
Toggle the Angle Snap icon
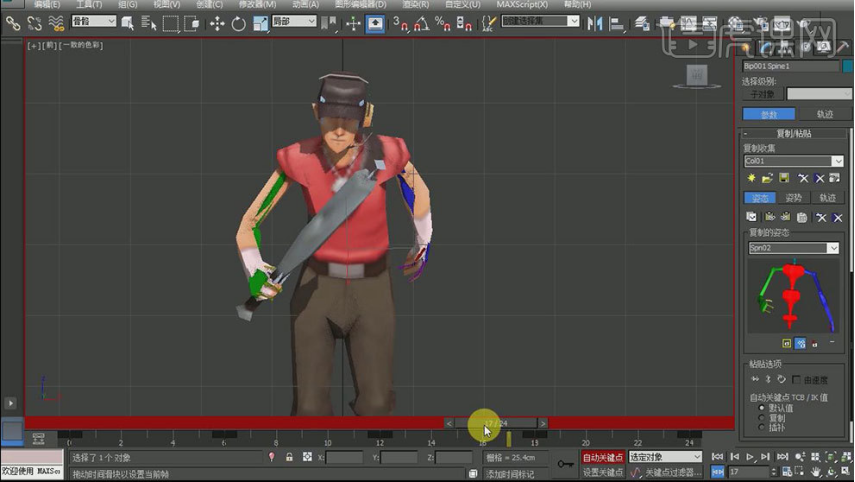point(422,23)
